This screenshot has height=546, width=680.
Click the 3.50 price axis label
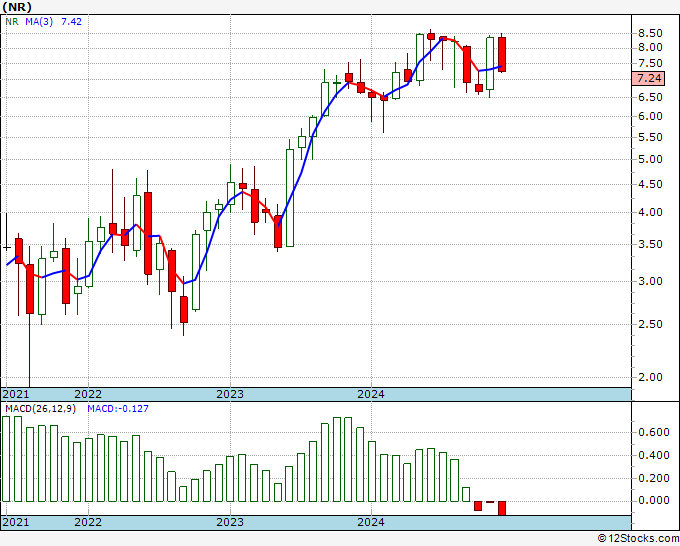tap(650, 244)
